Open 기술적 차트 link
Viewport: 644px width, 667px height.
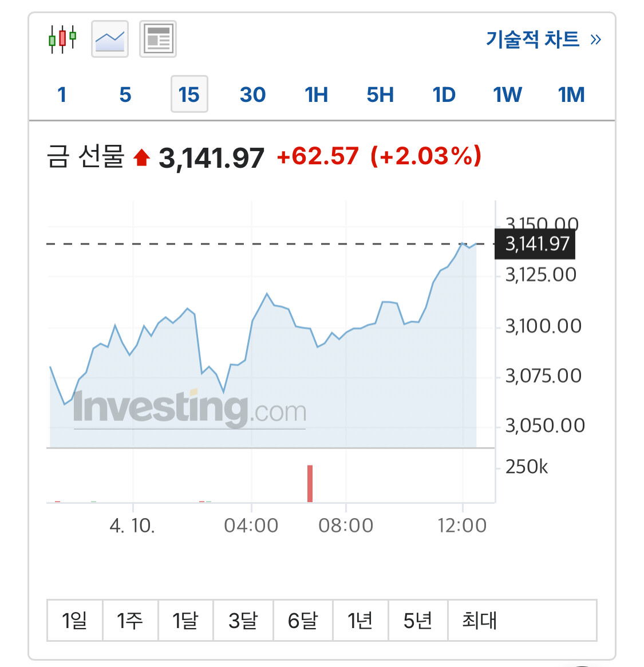(543, 40)
